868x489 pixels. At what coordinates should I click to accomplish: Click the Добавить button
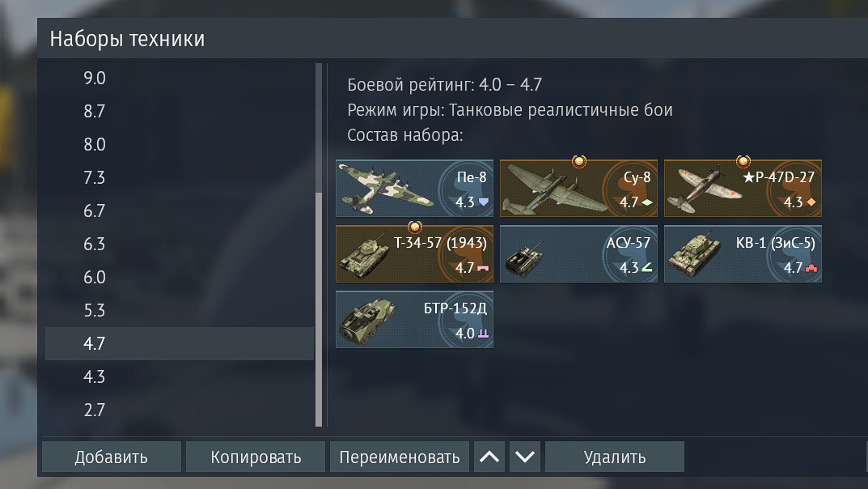112,457
